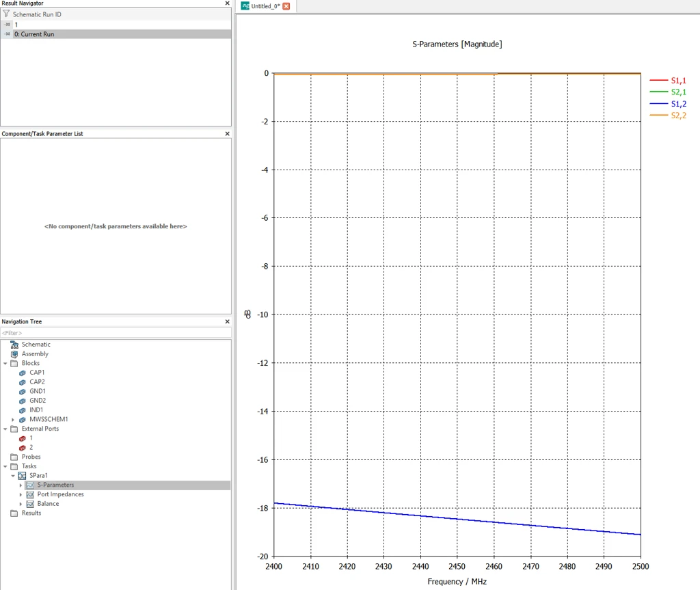This screenshot has height=590, width=700.
Task: Click the 2450 frequency tick label
Action: (x=457, y=566)
